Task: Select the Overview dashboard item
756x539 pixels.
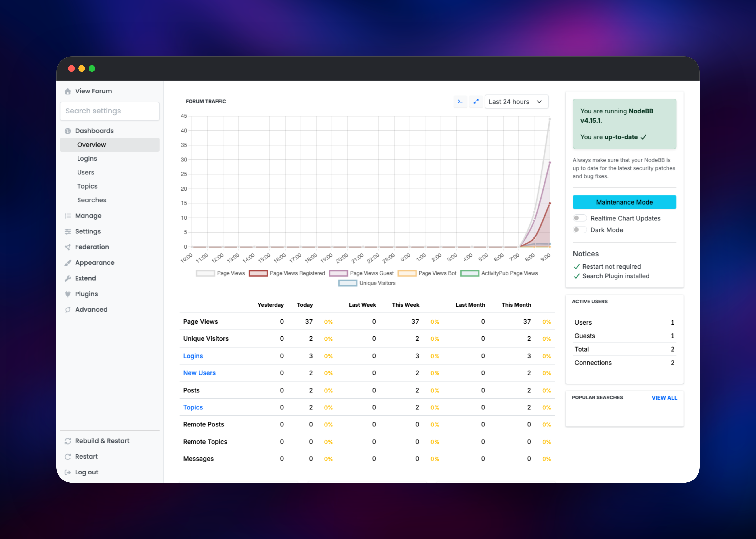Action: click(x=109, y=145)
